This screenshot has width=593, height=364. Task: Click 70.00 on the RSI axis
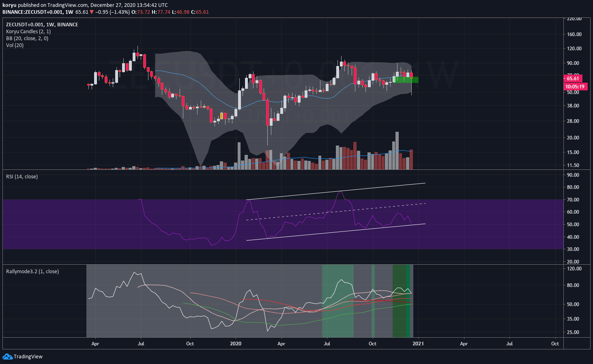[573, 200]
